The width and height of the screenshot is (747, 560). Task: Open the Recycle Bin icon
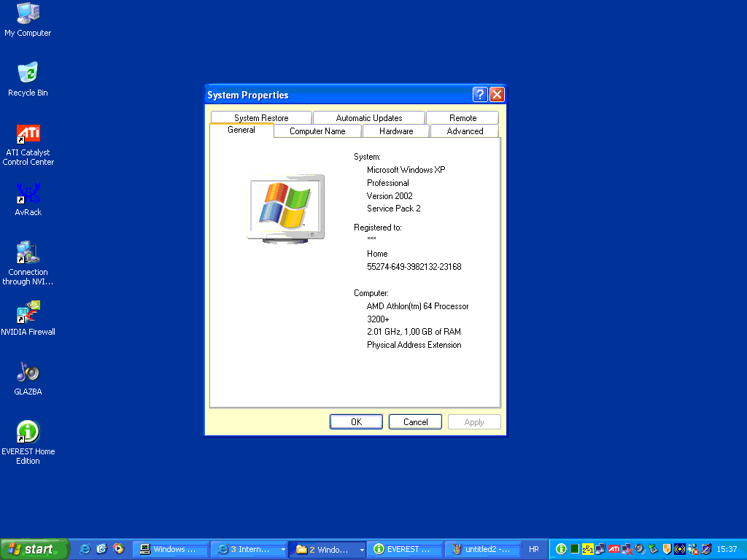(28, 74)
